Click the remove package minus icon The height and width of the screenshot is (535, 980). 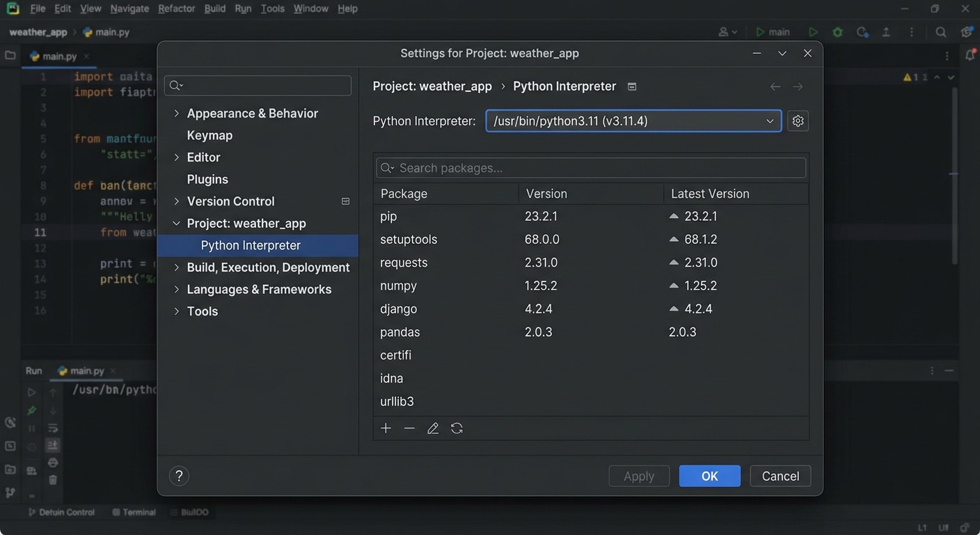coord(409,428)
